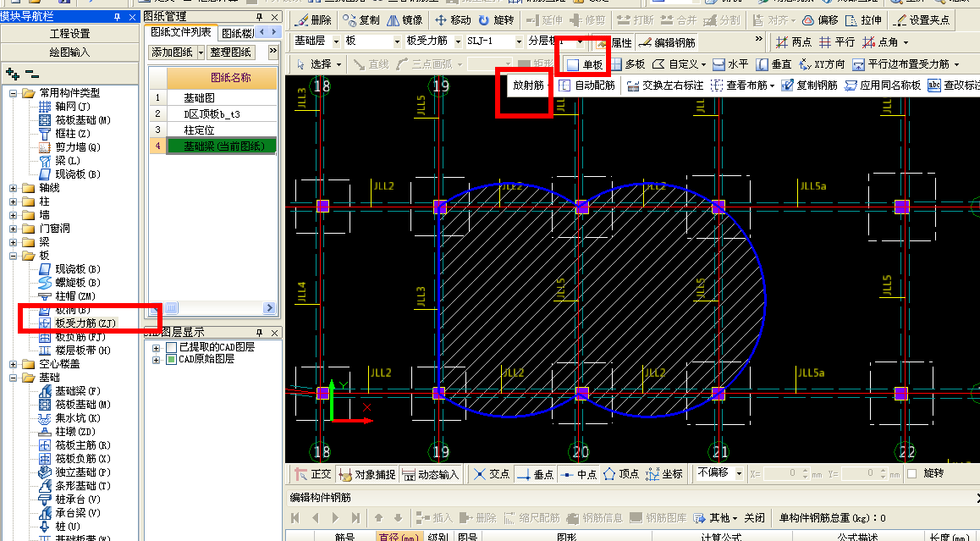Toggle CAD原始图层 layer checkbox

click(x=171, y=360)
